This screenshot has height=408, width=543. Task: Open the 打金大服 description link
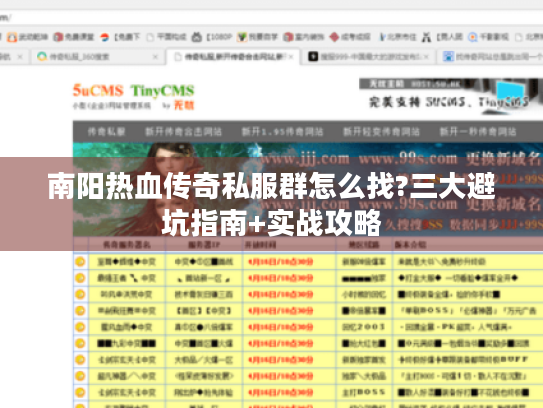coord(458,278)
